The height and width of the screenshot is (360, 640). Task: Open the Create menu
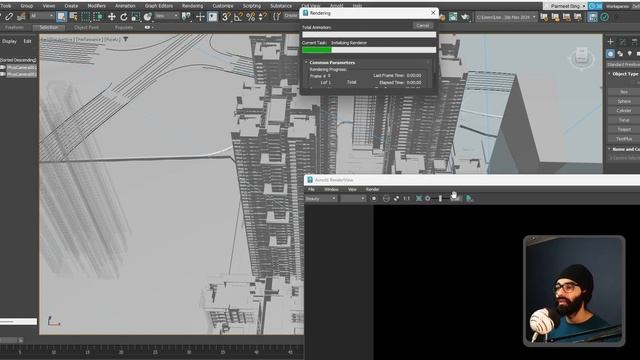[x=71, y=6]
